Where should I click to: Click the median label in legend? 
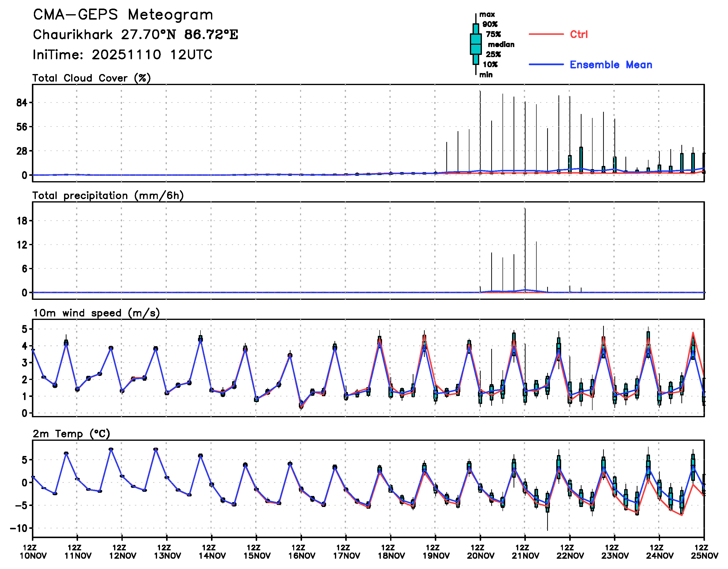pyautogui.click(x=501, y=44)
